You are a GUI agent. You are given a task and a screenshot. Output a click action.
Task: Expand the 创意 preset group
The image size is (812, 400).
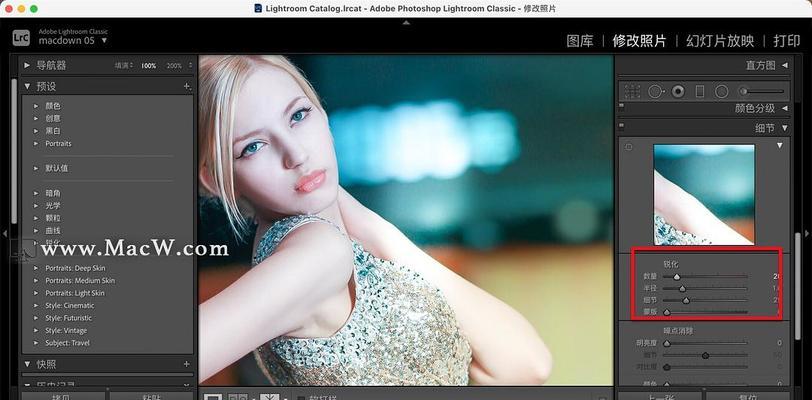pos(36,118)
